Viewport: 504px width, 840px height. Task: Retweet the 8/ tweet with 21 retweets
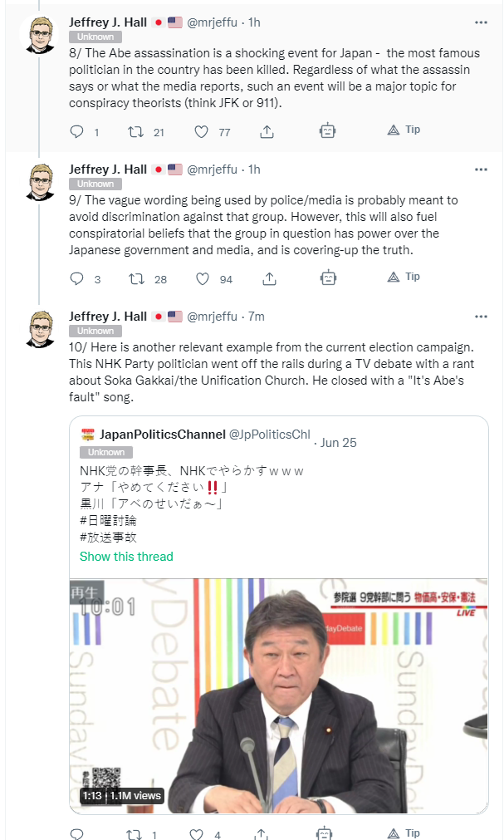[136, 131]
